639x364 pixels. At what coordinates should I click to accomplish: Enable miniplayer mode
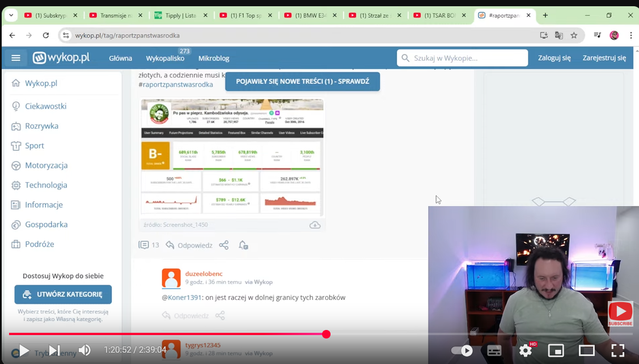tap(556, 350)
